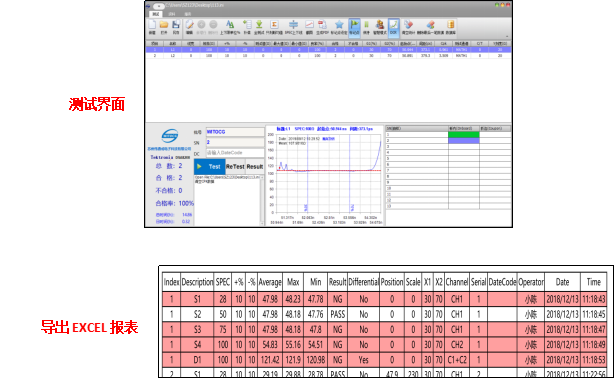Click the Result button

(x=255, y=167)
